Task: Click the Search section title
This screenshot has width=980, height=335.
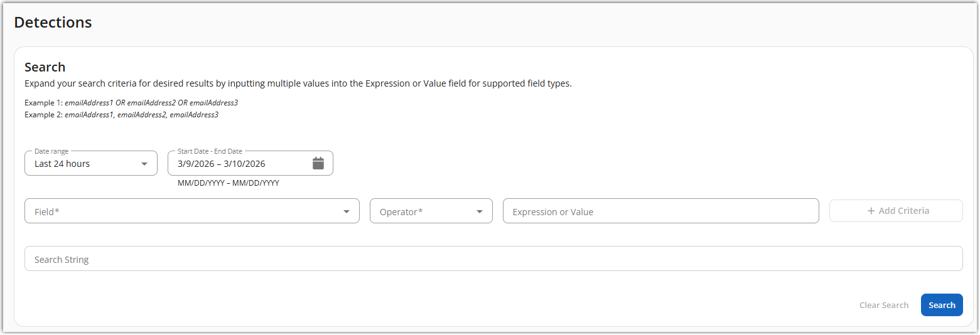Action: (x=45, y=67)
